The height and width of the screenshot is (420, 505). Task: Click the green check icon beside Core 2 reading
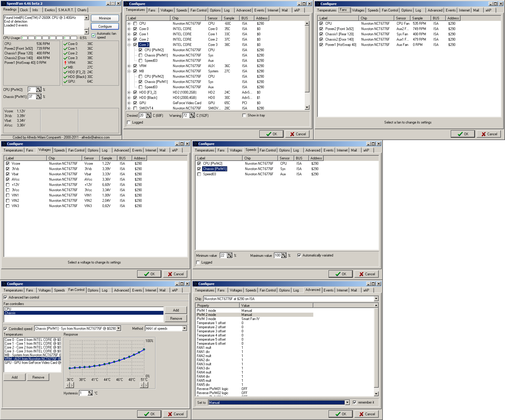[65, 53]
